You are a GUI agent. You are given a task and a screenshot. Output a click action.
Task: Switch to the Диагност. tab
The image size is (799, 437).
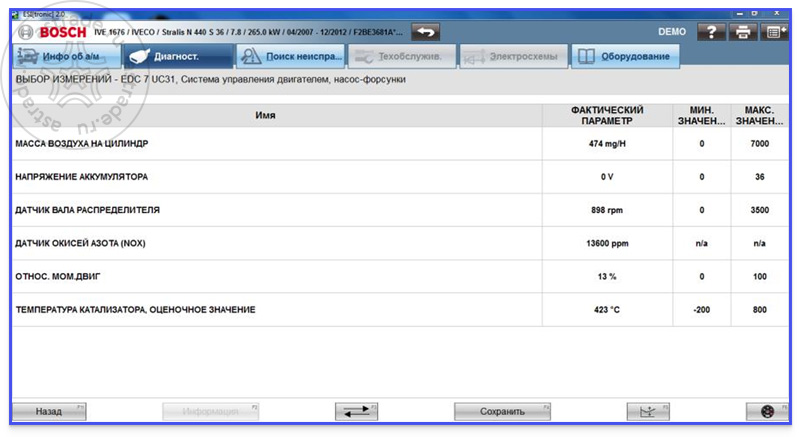(x=178, y=56)
